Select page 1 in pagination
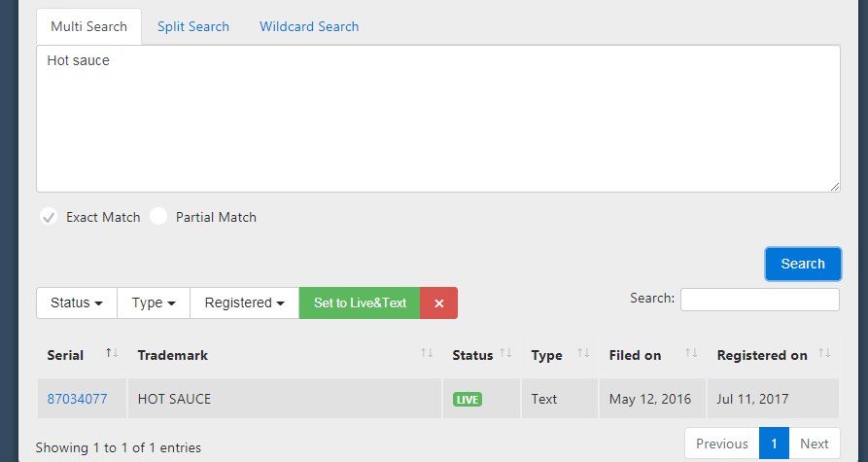The height and width of the screenshot is (462, 868). pos(774,444)
